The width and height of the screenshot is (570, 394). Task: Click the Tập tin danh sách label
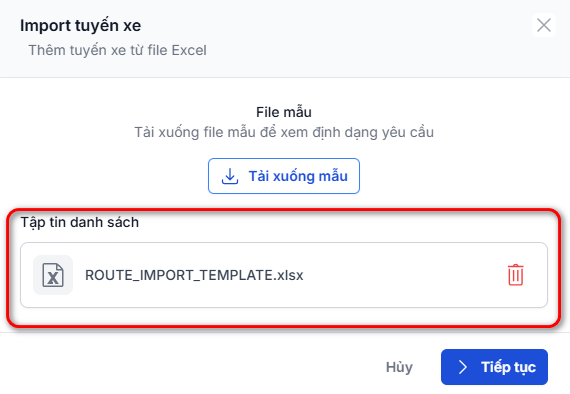point(80,222)
